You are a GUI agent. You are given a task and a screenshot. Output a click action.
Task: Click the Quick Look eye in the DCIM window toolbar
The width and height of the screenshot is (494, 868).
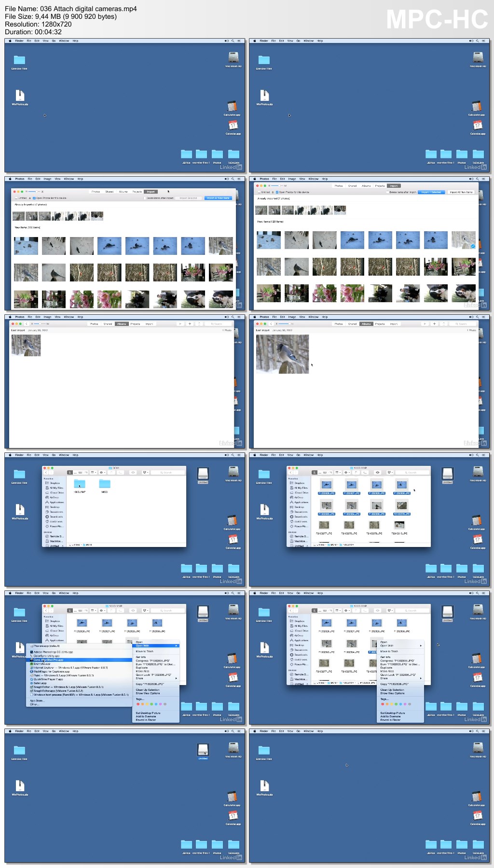tap(133, 473)
